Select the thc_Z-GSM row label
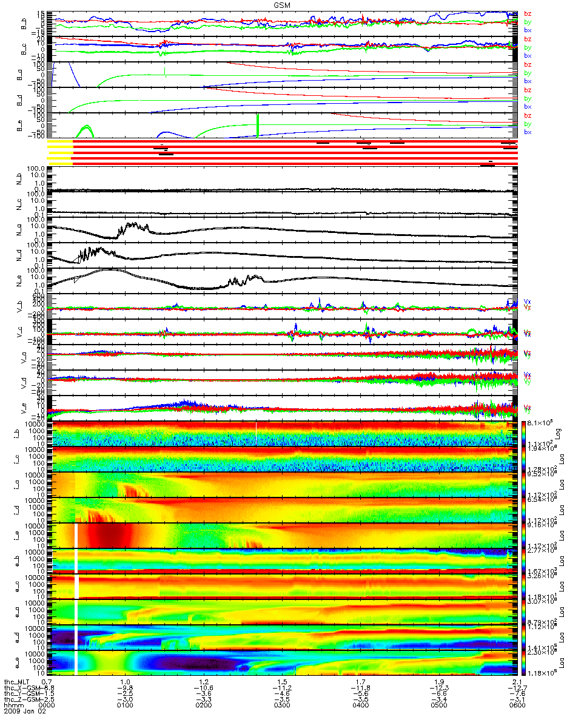The width and height of the screenshot is (564, 728). click(x=21, y=699)
